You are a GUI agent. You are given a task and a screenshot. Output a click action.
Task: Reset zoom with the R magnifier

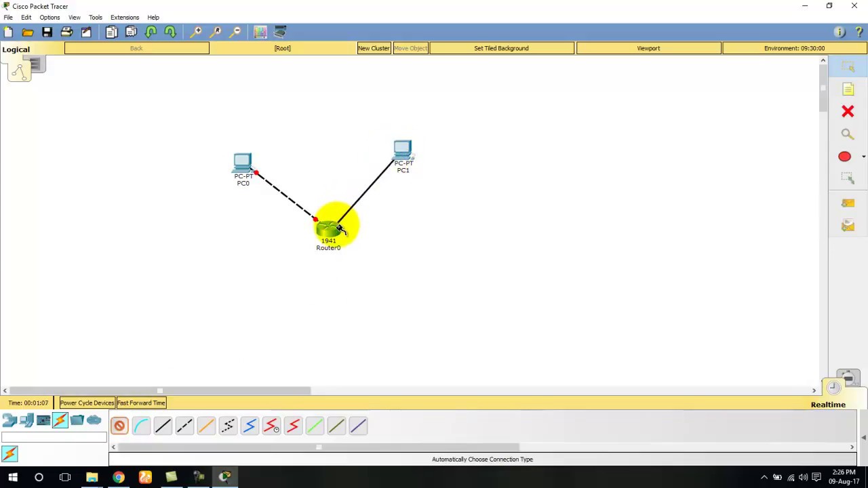pyautogui.click(x=216, y=32)
